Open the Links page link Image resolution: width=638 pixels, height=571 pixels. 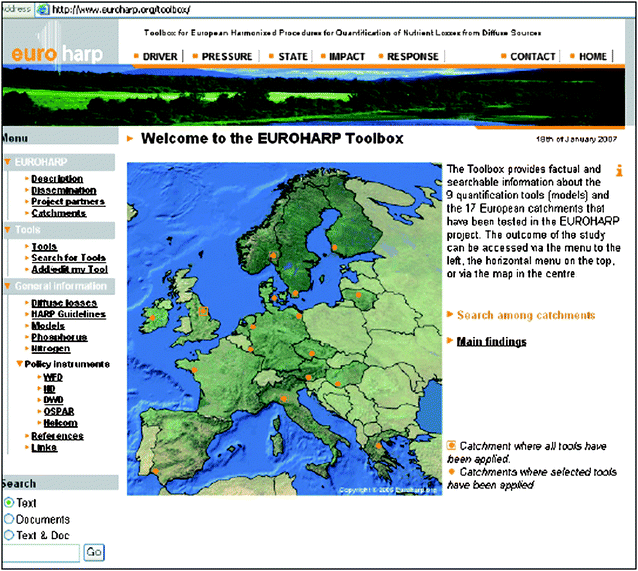pos(44,448)
